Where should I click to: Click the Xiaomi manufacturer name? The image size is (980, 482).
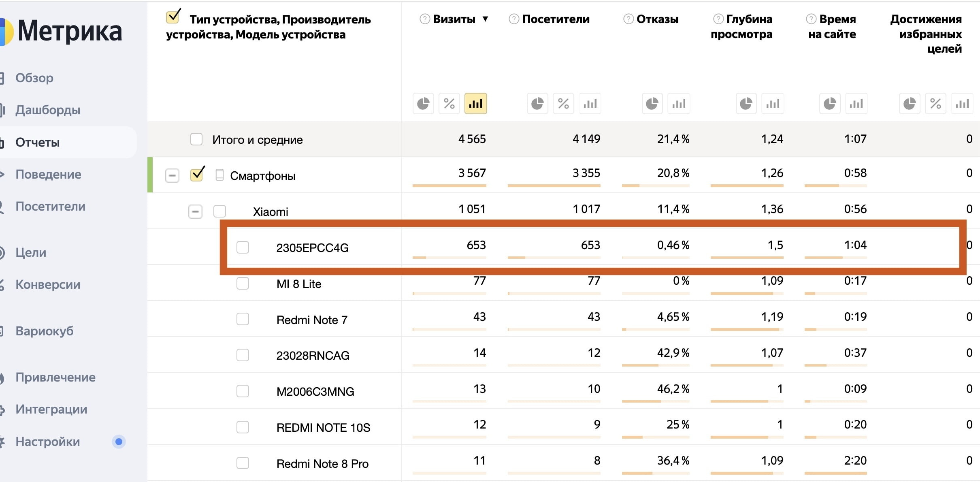(271, 211)
